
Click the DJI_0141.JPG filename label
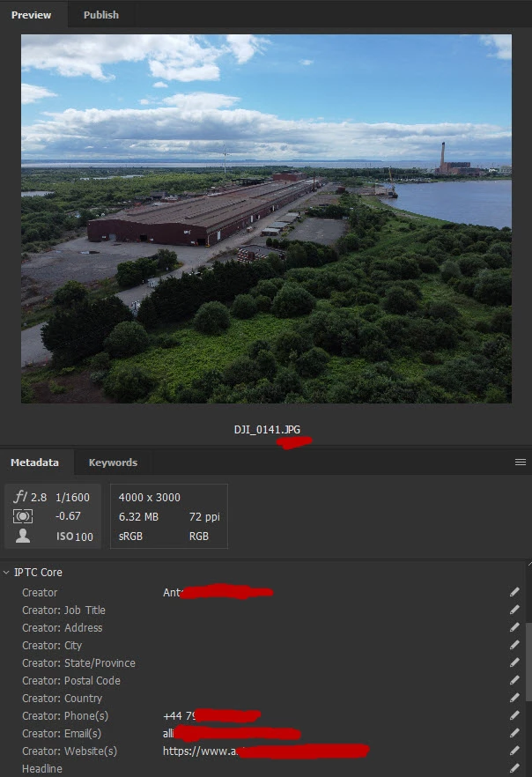tap(267, 430)
